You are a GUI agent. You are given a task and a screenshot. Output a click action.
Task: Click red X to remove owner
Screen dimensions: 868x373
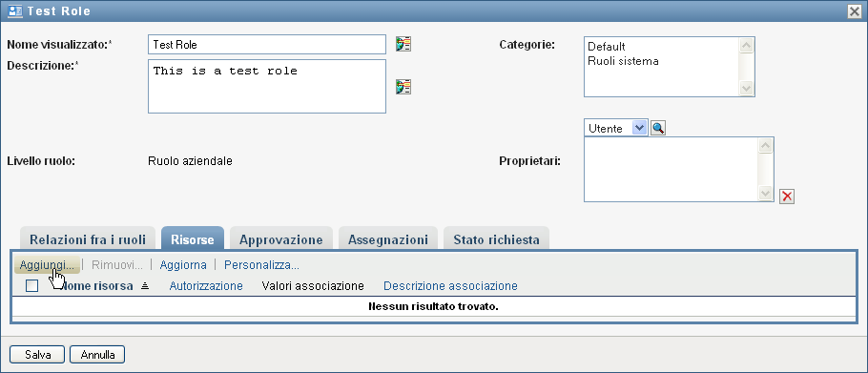(x=787, y=197)
